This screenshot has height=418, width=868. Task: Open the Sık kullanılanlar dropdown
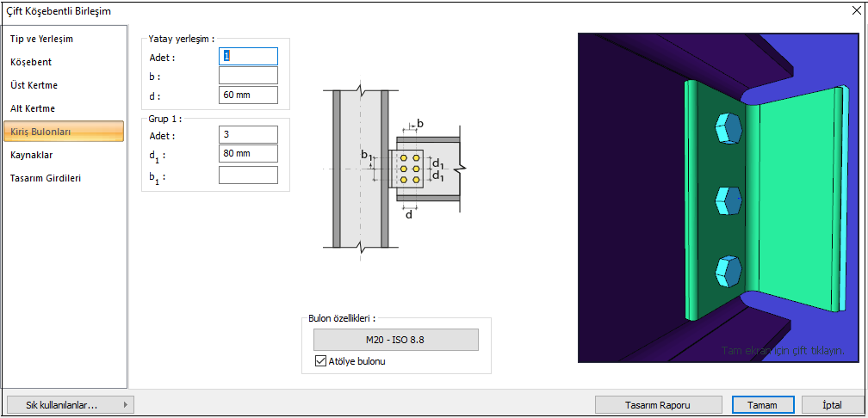(71, 405)
